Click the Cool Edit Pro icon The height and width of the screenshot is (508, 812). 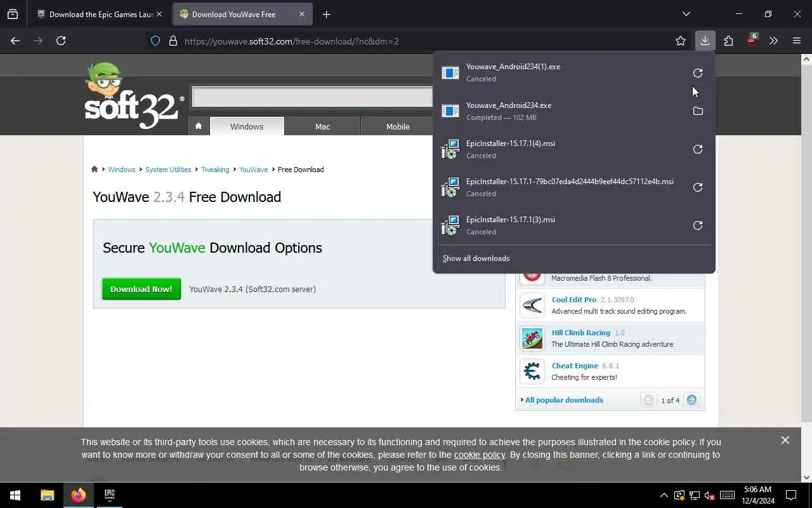(532, 305)
